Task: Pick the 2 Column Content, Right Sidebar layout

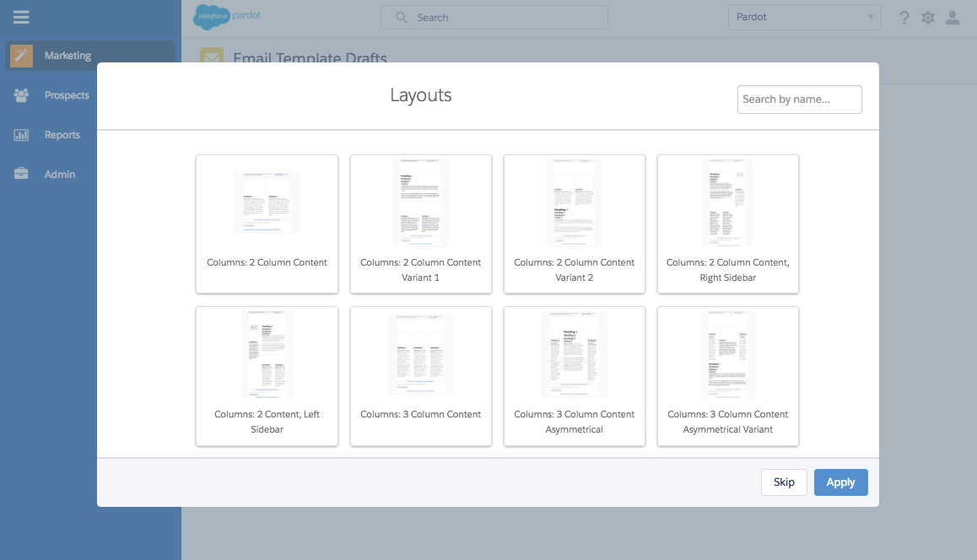Action: coord(727,223)
